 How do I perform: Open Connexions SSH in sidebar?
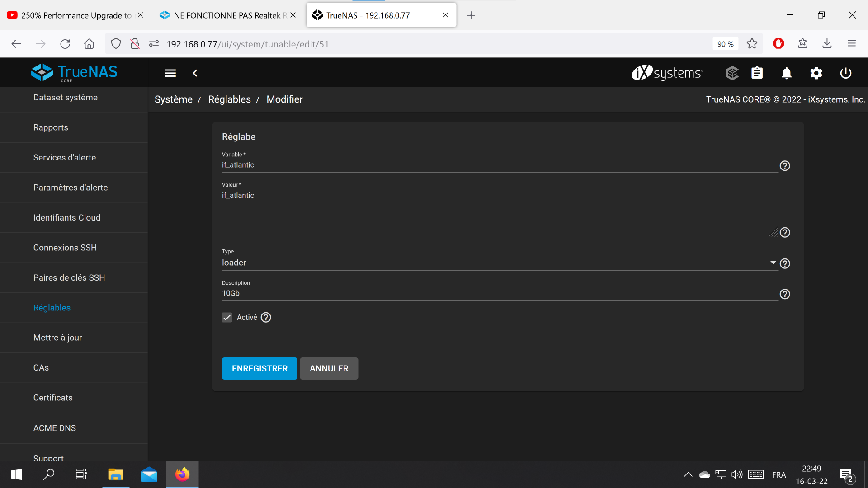pos(74,248)
